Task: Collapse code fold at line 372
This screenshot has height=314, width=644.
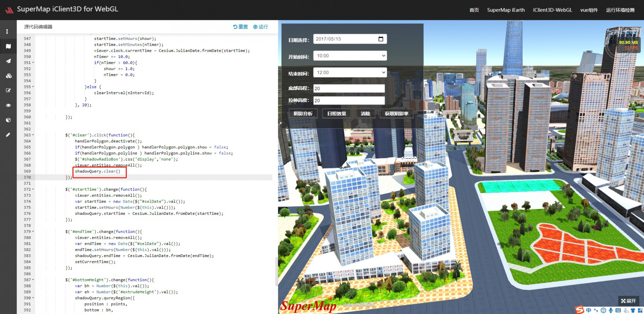Action: [x=33, y=189]
